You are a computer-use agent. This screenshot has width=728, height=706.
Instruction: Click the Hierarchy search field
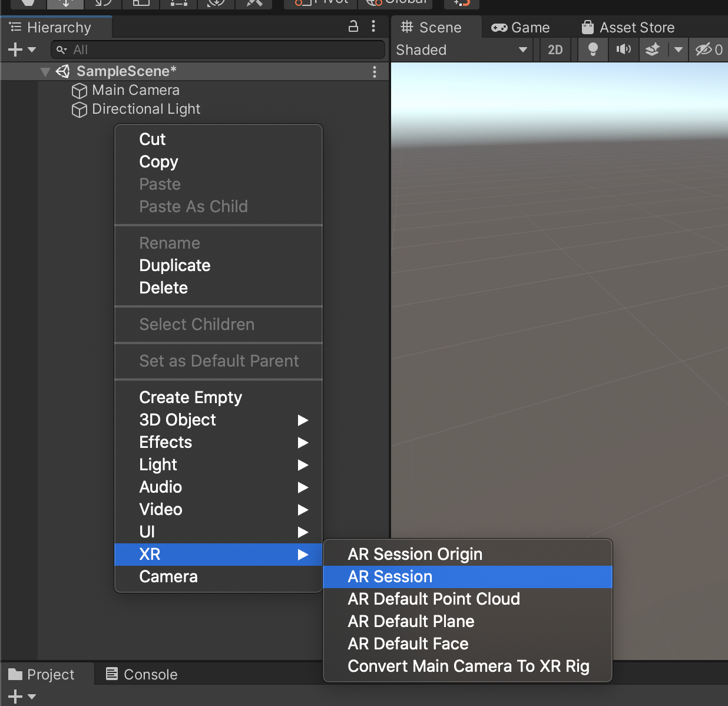tap(217, 50)
